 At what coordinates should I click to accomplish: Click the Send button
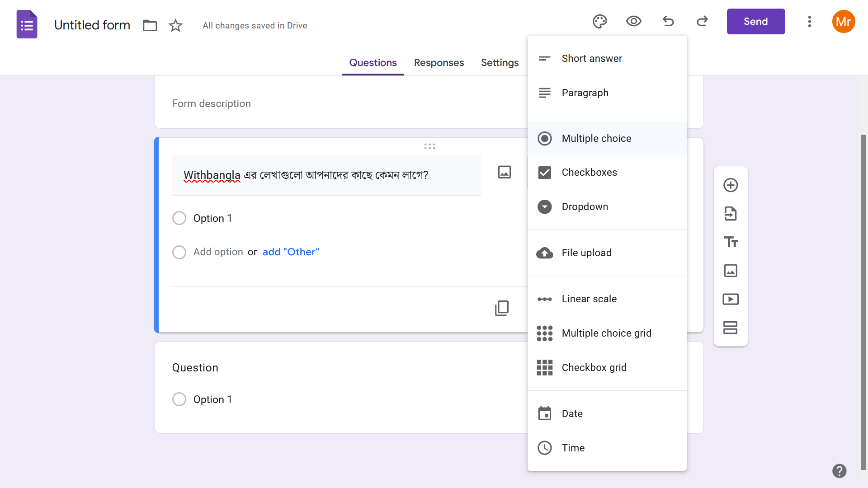tap(755, 21)
